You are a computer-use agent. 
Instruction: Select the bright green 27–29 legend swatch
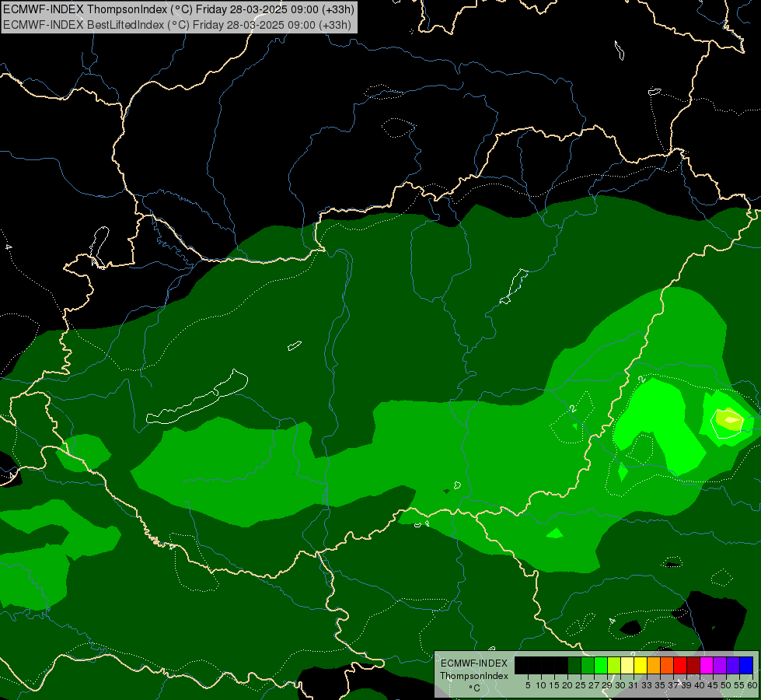pos(601,665)
